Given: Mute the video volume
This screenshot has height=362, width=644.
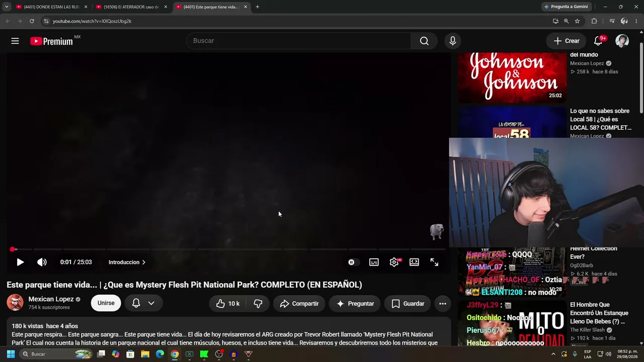Looking at the screenshot, I should (x=42, y=262).
